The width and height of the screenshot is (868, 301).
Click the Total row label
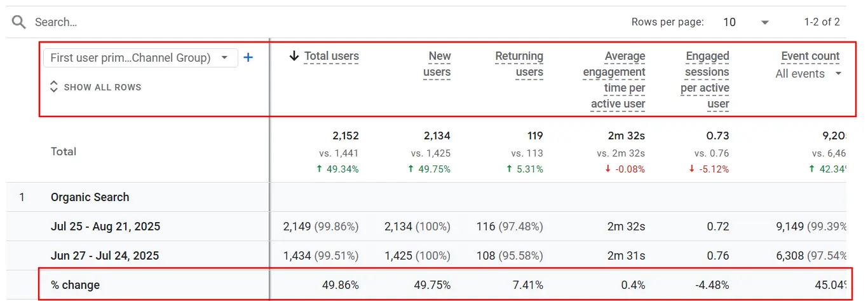point(64,151)
